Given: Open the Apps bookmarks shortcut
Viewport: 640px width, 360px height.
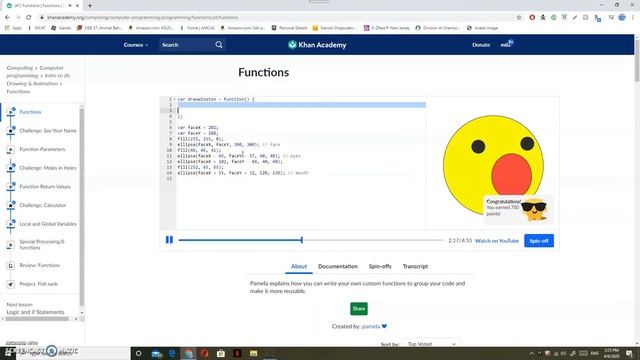Looking at the screenshot, I should click(13, 28).
